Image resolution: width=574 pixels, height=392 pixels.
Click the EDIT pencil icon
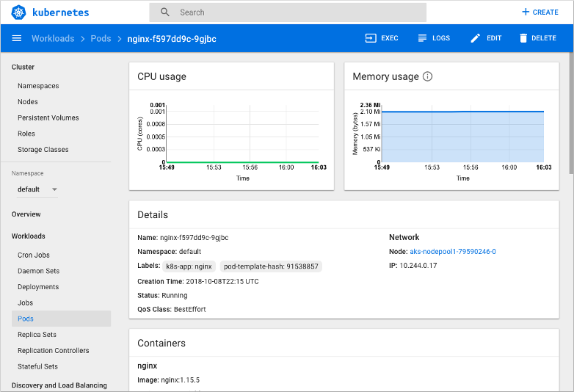476,38
